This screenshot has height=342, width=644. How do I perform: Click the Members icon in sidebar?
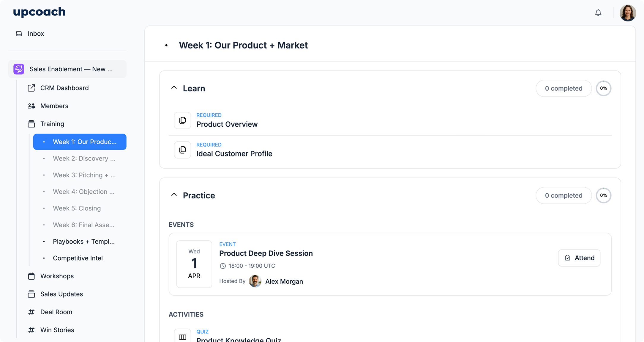click(x=31, y=106)
